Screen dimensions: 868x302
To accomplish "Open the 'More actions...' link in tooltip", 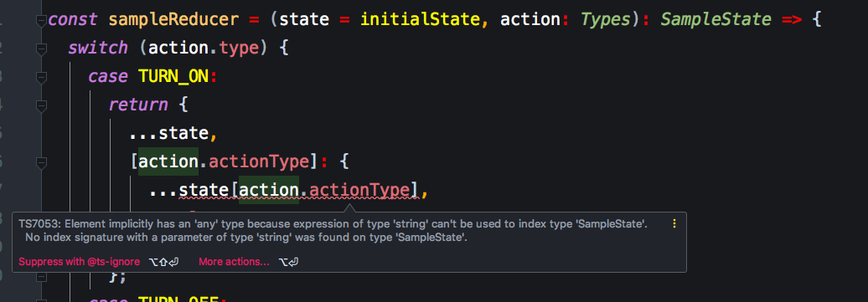I will 234,262.
